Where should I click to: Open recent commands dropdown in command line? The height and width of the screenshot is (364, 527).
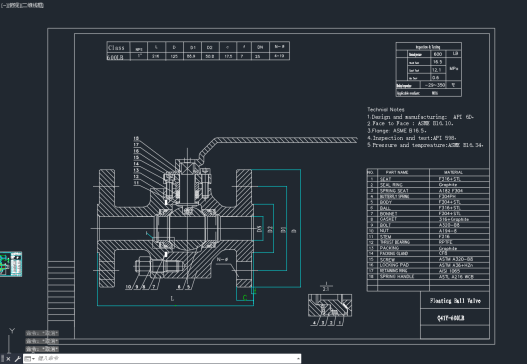point(30,359)
